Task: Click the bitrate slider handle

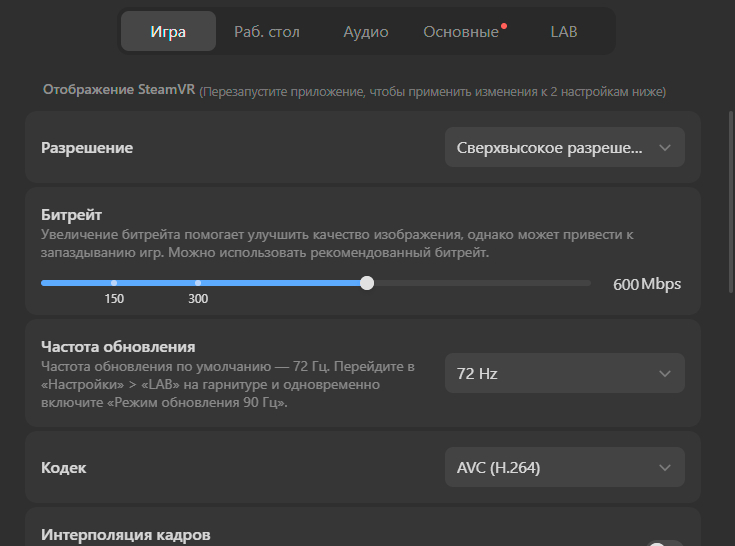Action: click(x=367, y=283)
